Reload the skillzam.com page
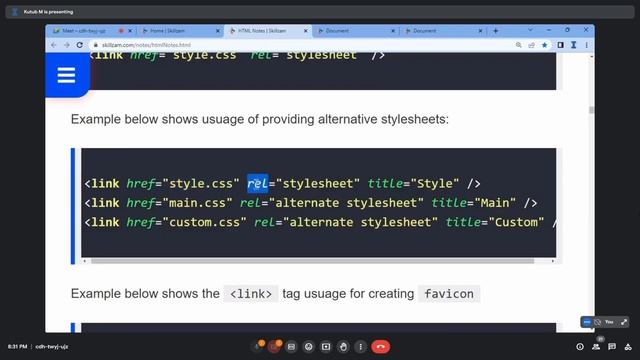Viewport: 640px width, 360px height. (x=80, y=45)
